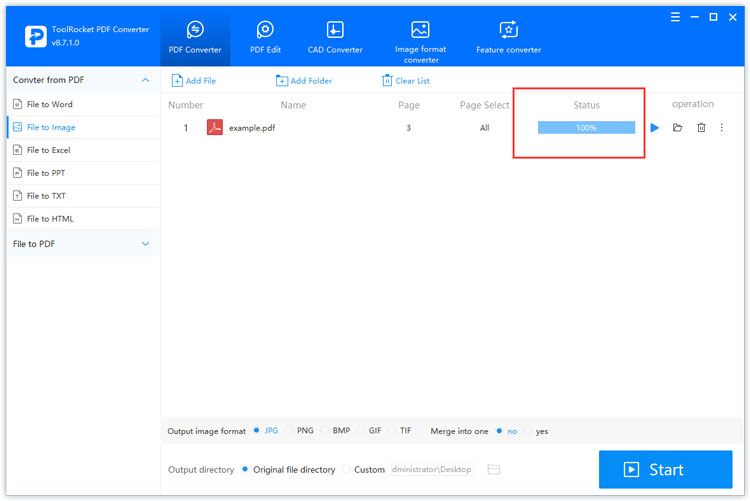Screen dimensions: 750x501
Task: Click the ToolRocket logo icon
Action: 35,36
